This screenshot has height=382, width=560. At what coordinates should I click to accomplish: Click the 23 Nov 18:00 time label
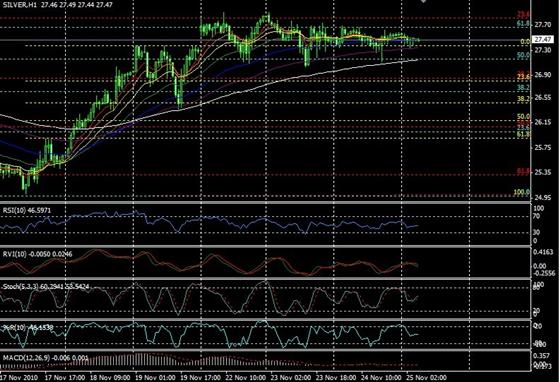click(x=336, y=377)
